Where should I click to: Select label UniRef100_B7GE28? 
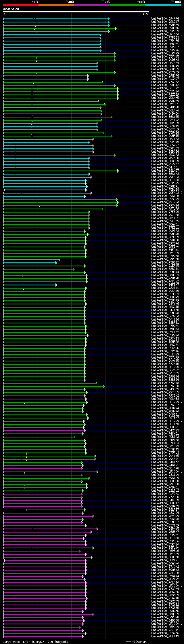[x=165, y=386]
